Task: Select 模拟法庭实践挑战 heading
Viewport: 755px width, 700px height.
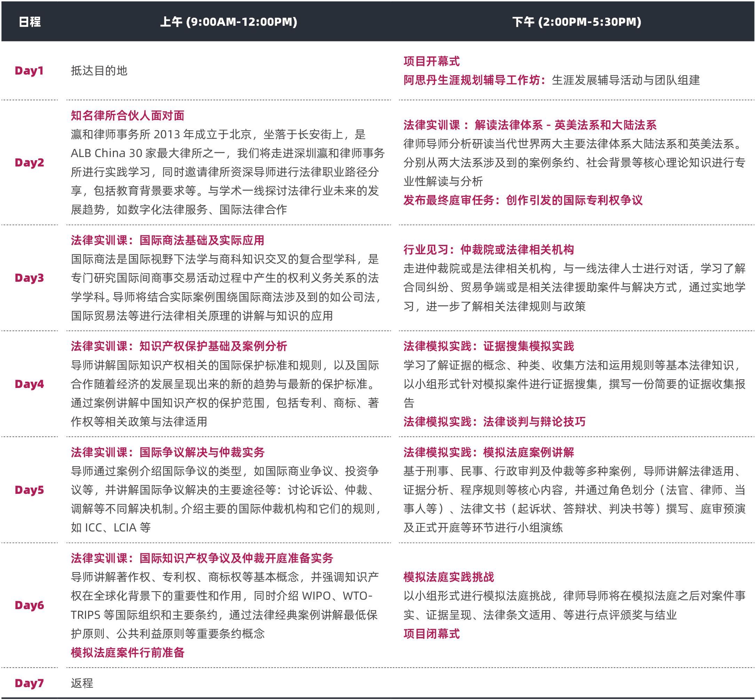Action: (449, 577)
